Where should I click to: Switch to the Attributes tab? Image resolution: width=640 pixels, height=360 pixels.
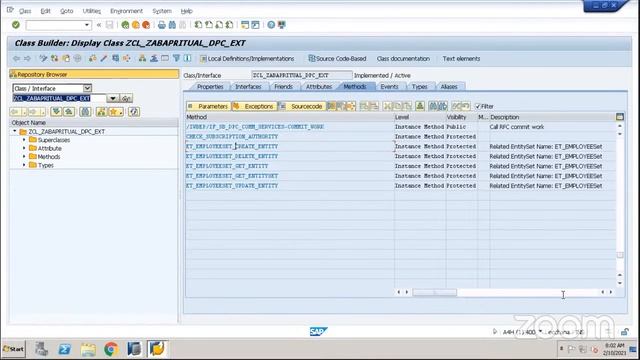coord(319,87)
